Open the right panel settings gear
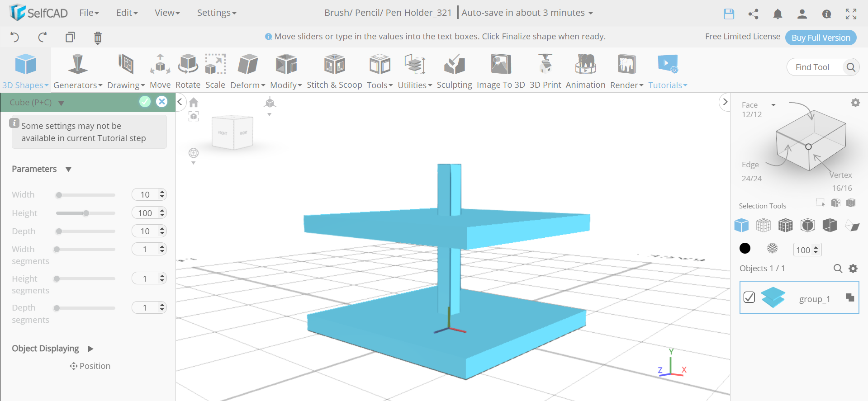This screenshot has width=868, height=401. (855, 103)
